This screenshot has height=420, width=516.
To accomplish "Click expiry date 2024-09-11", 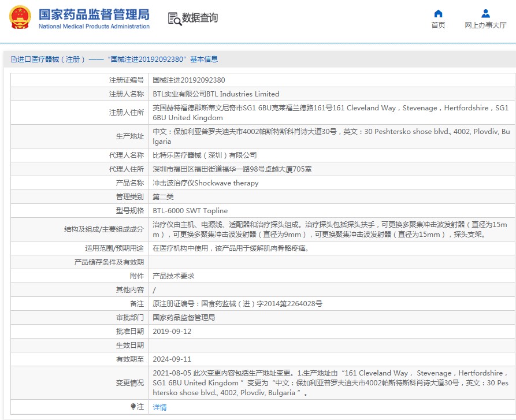I will coord(172,359).
